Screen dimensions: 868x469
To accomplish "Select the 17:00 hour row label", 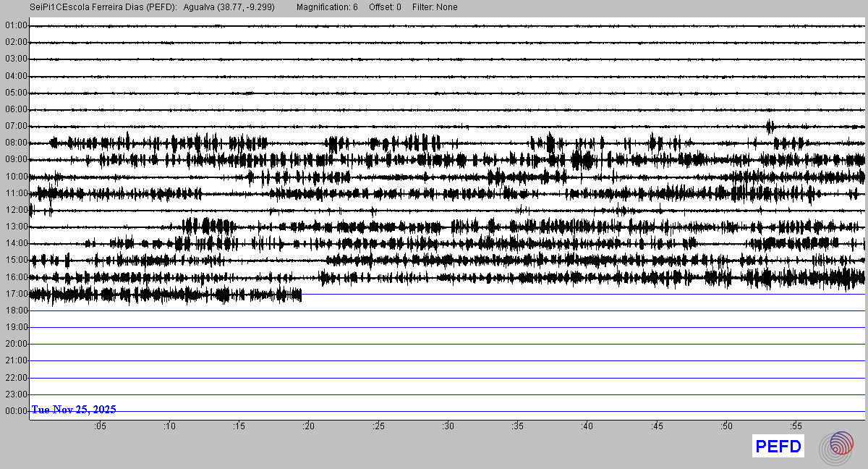I will 15,294.
